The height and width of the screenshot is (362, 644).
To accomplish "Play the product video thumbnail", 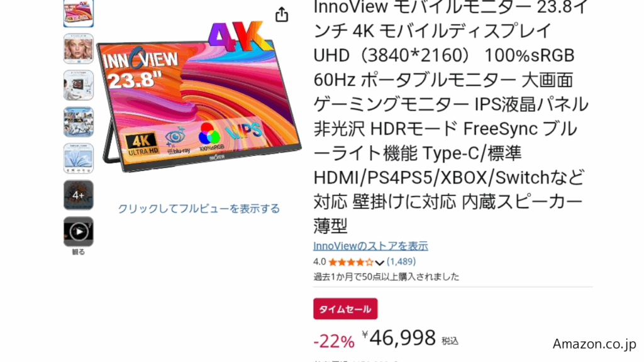I will pyautogui.click(x=79, y=231).
